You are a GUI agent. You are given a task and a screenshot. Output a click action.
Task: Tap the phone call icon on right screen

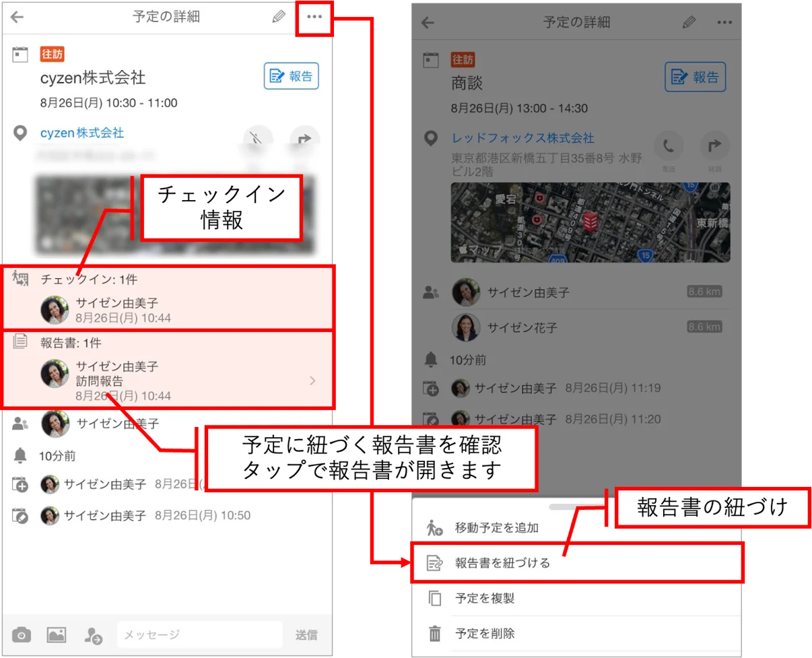click(669, 145)
